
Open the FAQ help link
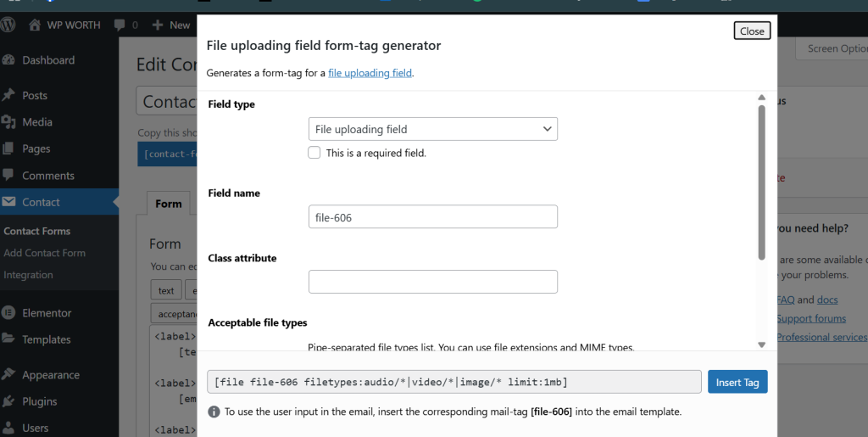[786, 300]
